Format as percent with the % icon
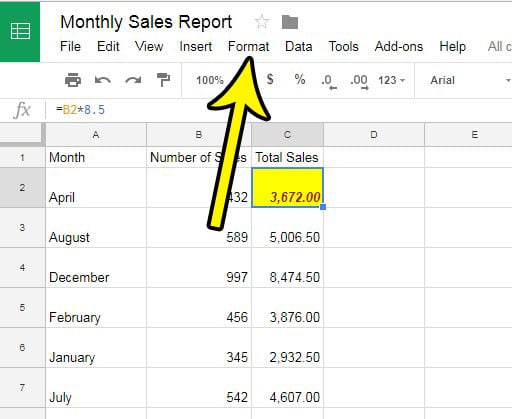512x419 pixels. click(x=300, y=79)
